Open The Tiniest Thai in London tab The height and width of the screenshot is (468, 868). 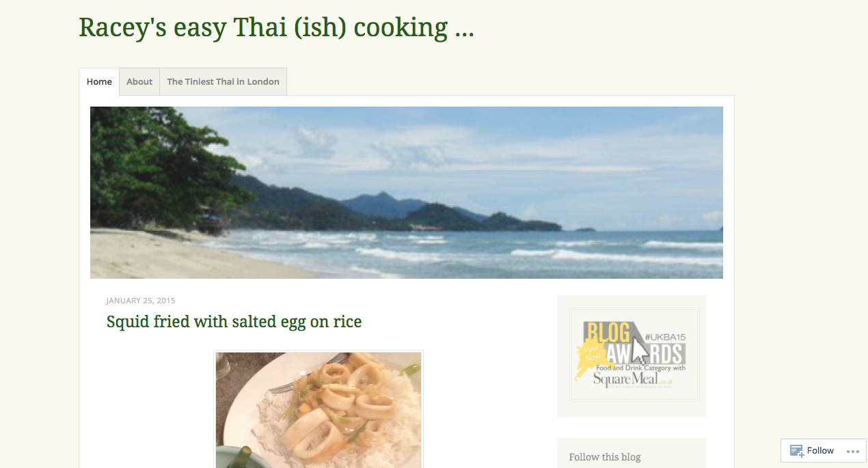[223, 81]
